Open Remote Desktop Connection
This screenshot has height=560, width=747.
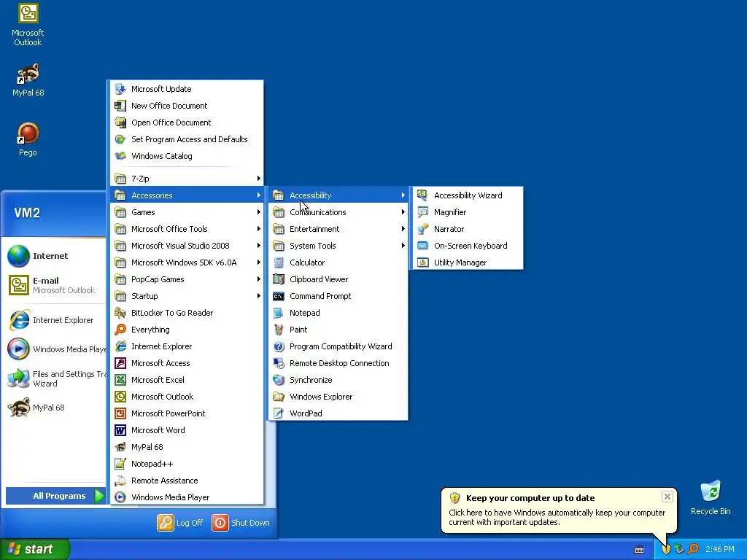click(x=338, y=363)
